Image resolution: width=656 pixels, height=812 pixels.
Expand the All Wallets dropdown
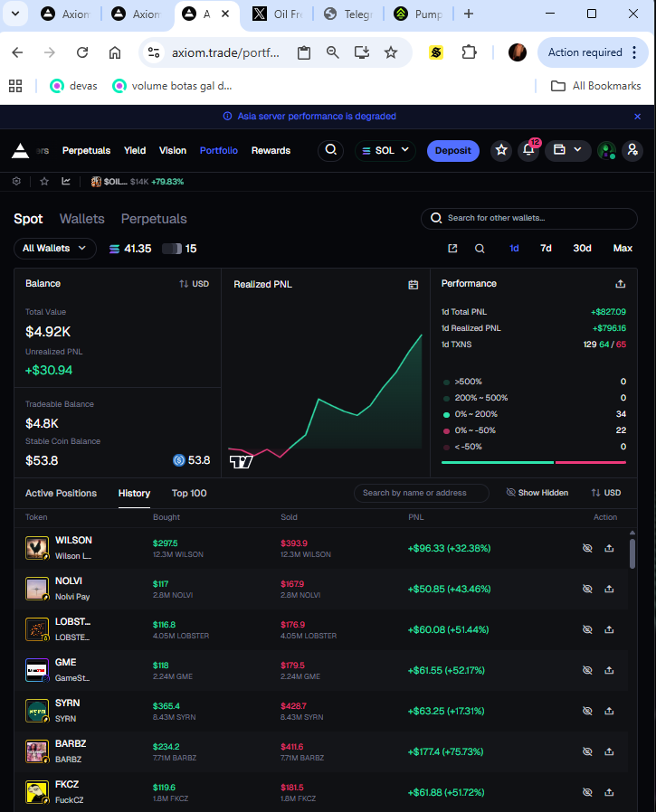[x=55, y=249]
